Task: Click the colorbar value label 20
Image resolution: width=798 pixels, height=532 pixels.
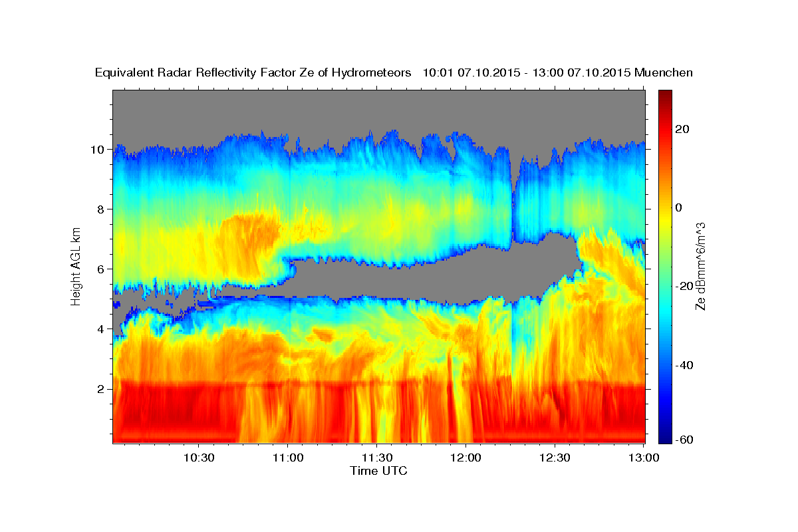Action: pos(683,129)
